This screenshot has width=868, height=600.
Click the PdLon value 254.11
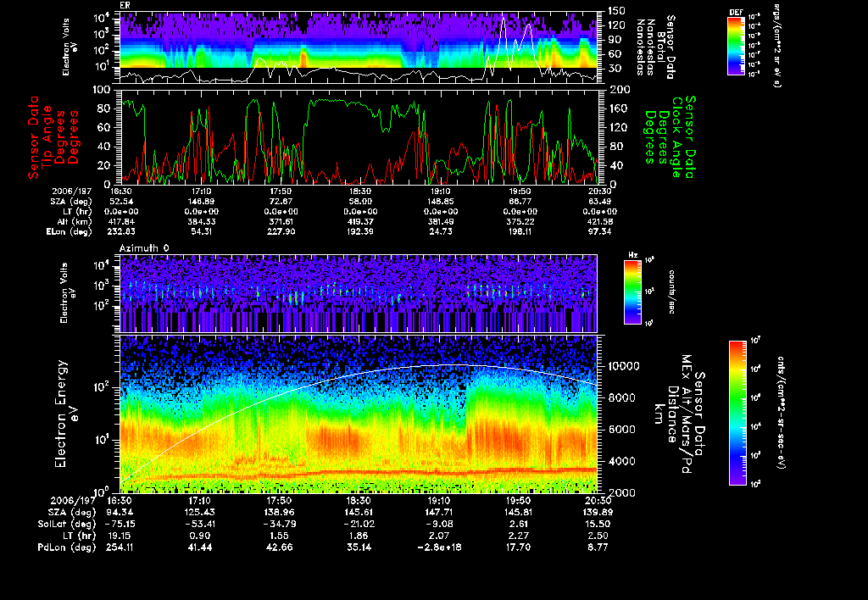(x=120, y=547)
